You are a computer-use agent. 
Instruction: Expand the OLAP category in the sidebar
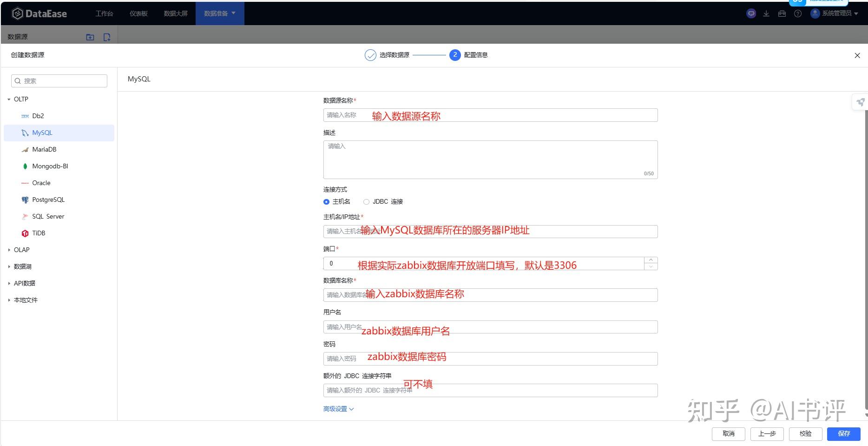(22, 250)
